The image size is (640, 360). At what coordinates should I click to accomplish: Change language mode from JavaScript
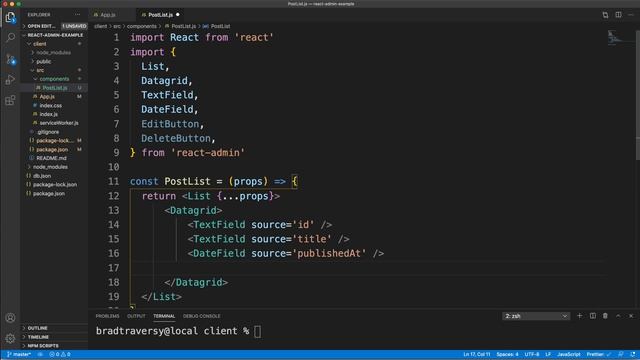coord(569,354)
